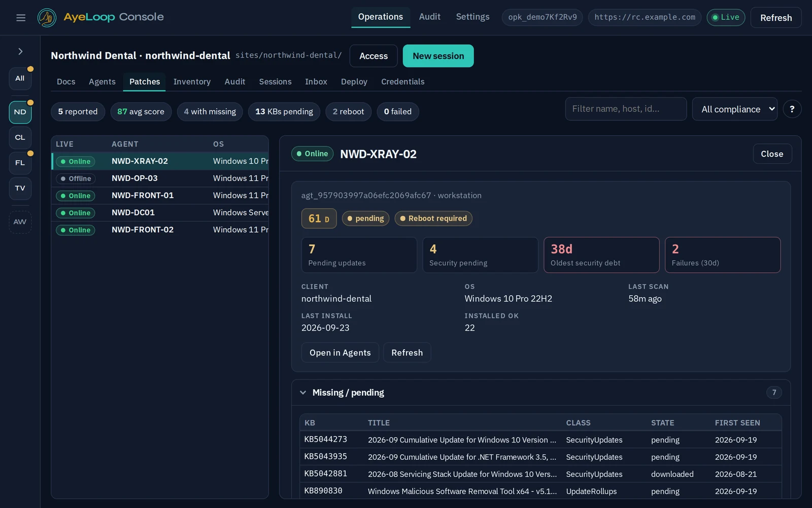Open the top Audit tab

pyautogui.click(x=429, y=17)
